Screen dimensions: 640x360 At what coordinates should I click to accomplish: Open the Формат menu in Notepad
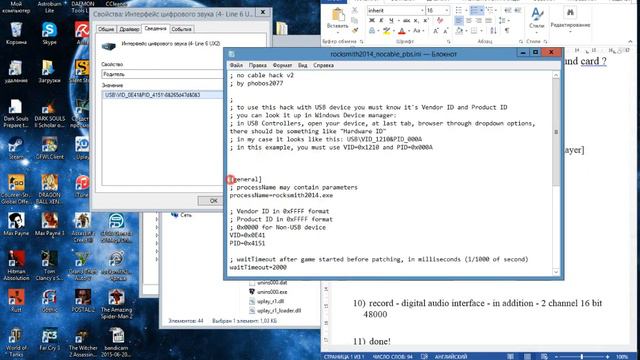coord(282,65)
